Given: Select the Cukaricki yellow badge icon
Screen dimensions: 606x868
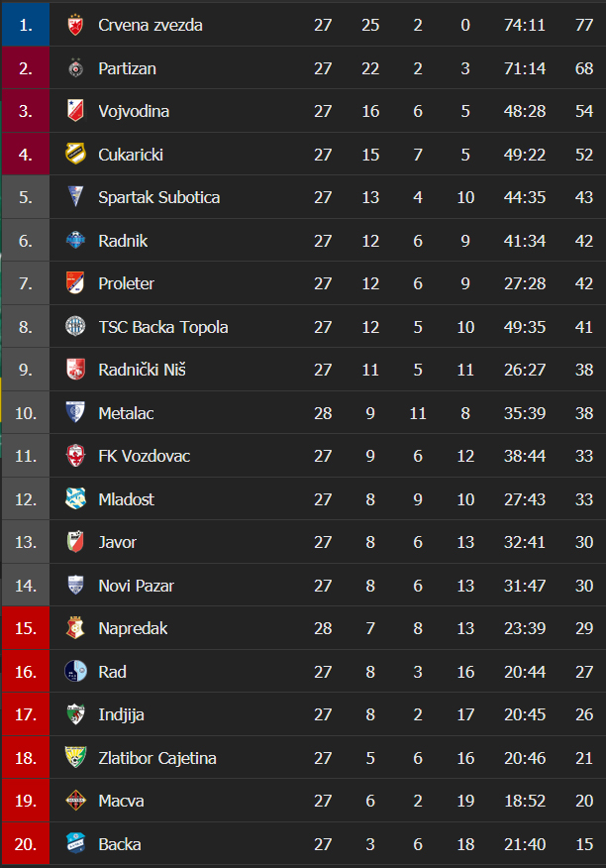Looking at the screenshot, I should pyautogui.click(x=75, y=154).
